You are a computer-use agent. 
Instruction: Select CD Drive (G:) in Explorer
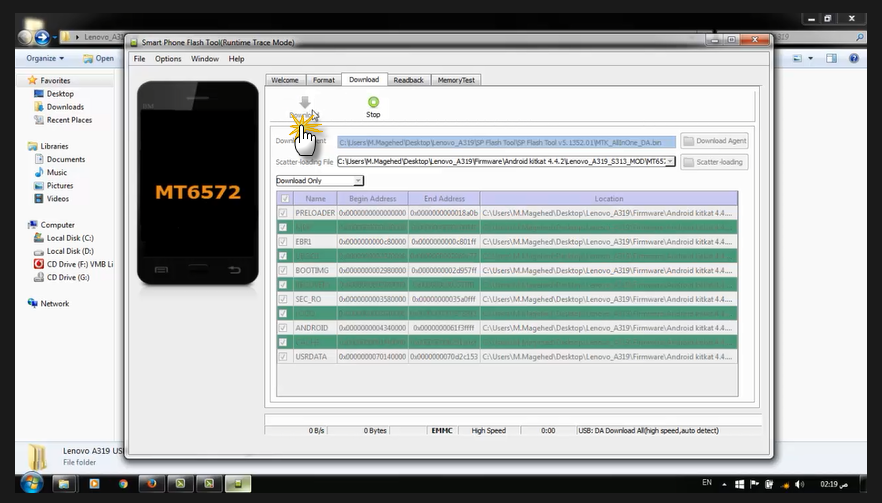[x=68, y=277]
